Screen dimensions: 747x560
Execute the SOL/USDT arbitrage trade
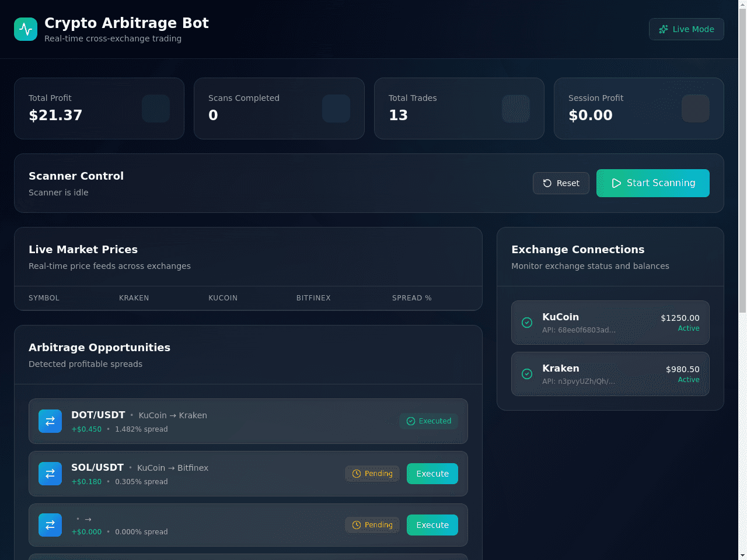point(432,474)
